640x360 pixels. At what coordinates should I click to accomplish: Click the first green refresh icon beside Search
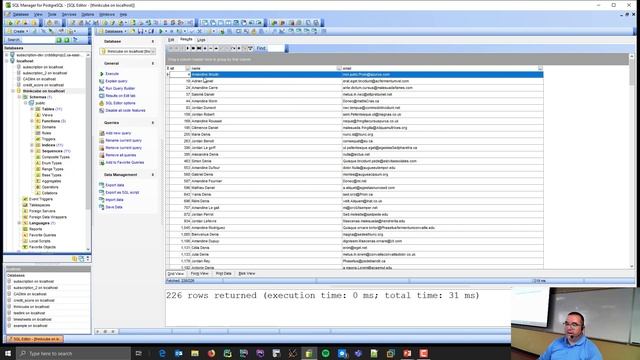tap(59, 40)
